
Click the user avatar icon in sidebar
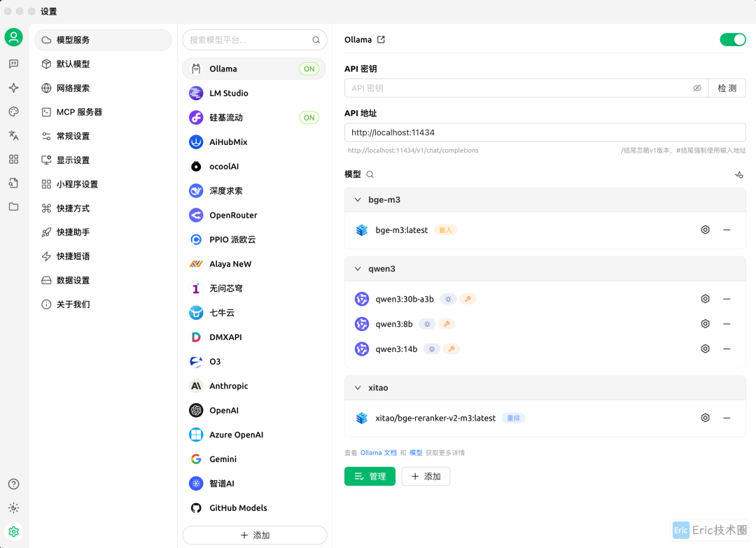13,37
